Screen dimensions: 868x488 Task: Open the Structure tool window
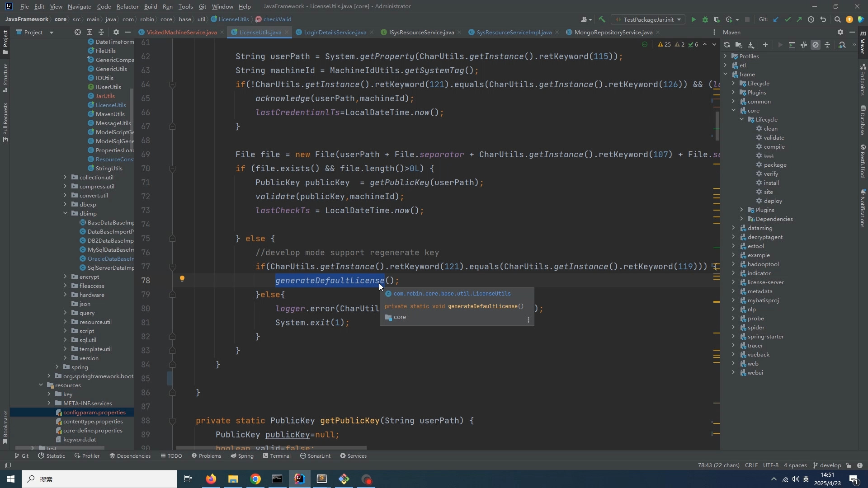click(x=5, y=78)
